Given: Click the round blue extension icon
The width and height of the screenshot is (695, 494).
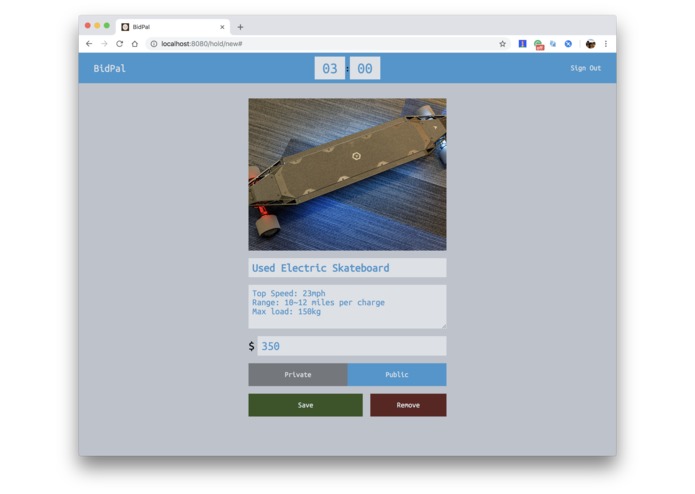Looking at the screenshot, I should coord(568,44).
